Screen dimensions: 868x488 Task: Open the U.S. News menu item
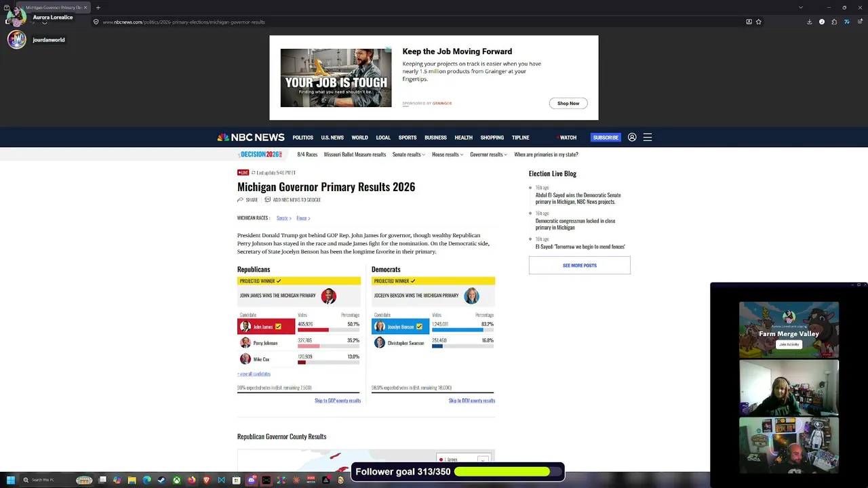(332, 138)
